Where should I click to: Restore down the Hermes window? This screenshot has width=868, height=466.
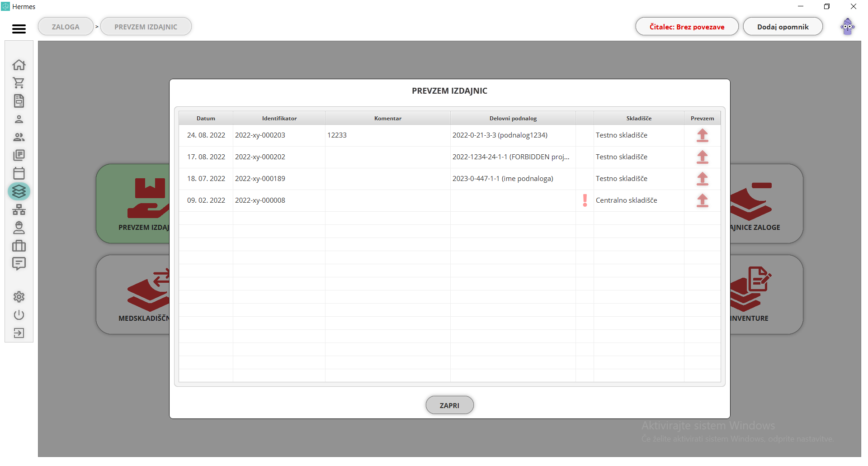click(827, 6)
